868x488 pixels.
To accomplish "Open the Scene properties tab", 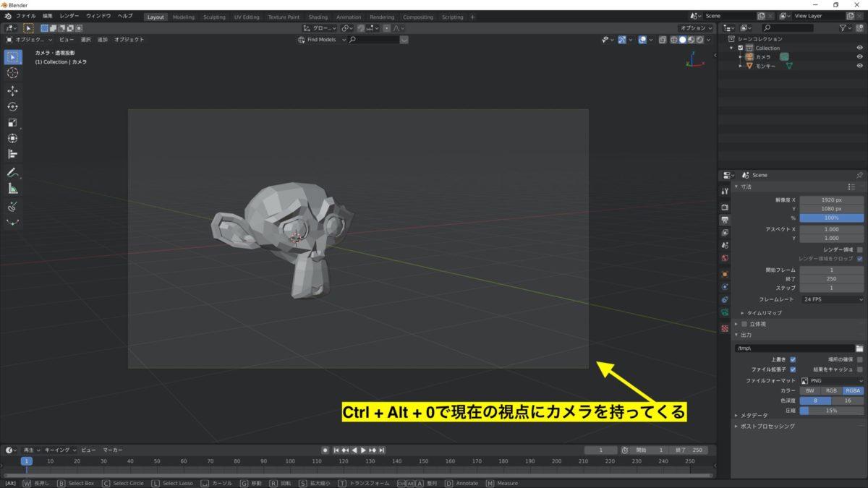I will (725, 245).
